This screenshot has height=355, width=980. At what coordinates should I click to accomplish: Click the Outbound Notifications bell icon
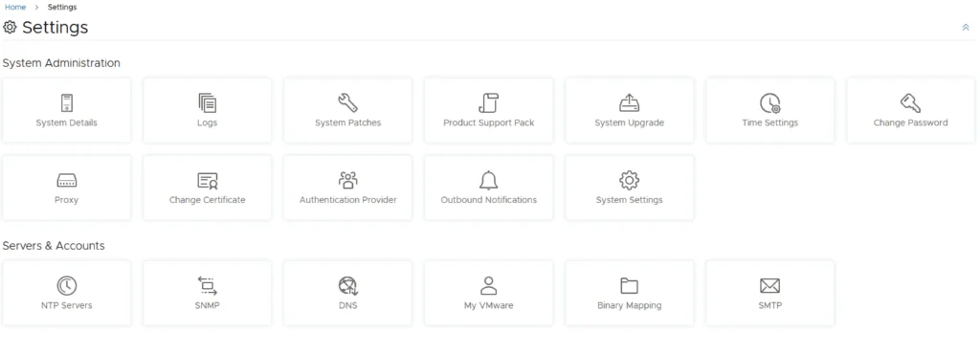[489, 180]
